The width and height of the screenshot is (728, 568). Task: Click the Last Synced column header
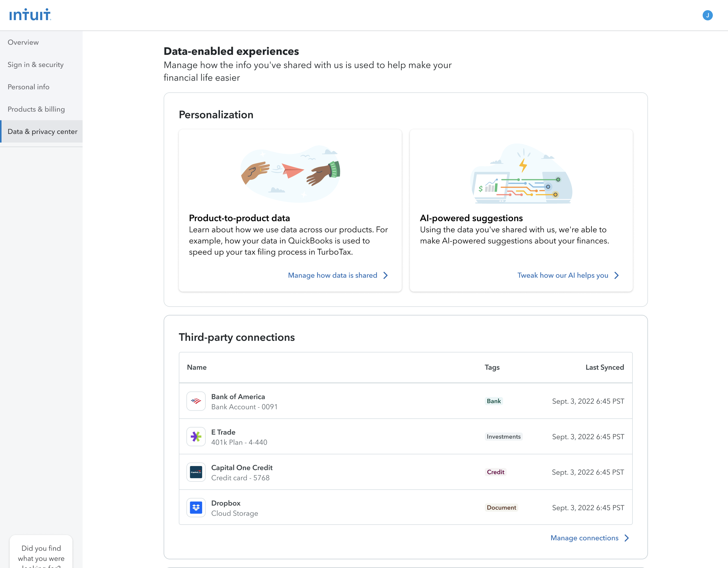click(605, 367)
